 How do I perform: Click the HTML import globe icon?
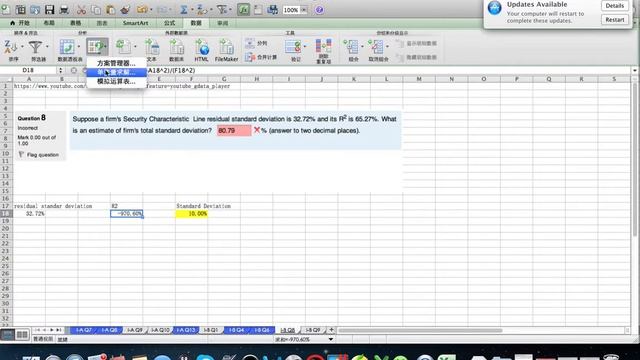click(x=202, y=47)
